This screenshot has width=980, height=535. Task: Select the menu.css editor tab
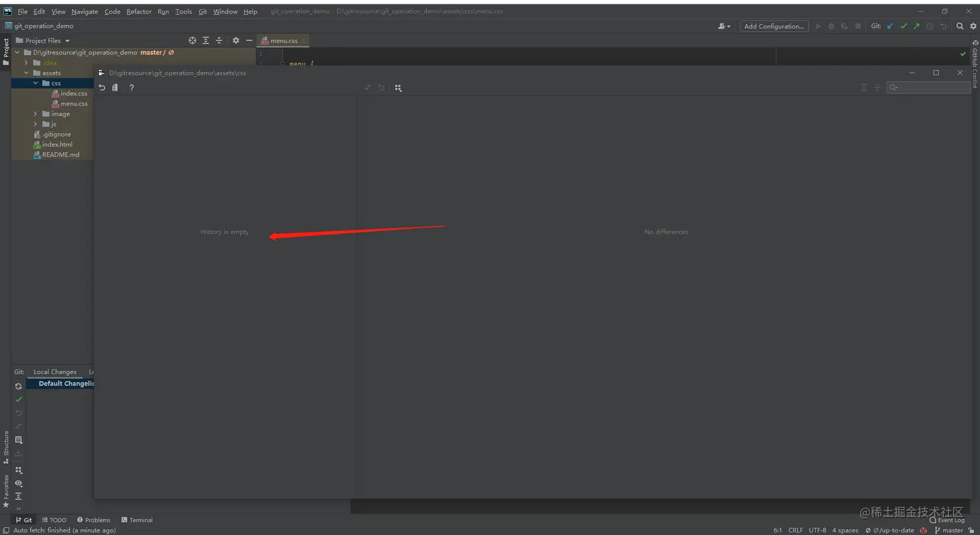click(283, 40)
